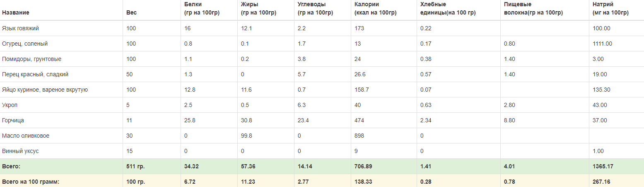Click the Белки column header
The image size is (644, 187).
pos(202,9)
